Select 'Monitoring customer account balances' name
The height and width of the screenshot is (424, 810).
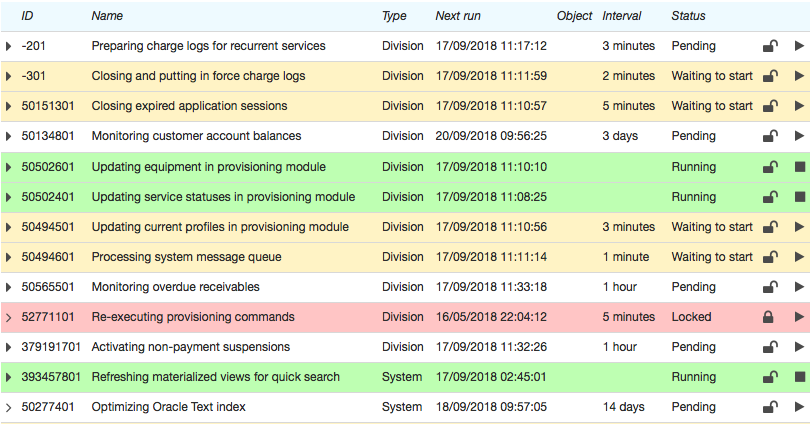click(x=196, y=136)
